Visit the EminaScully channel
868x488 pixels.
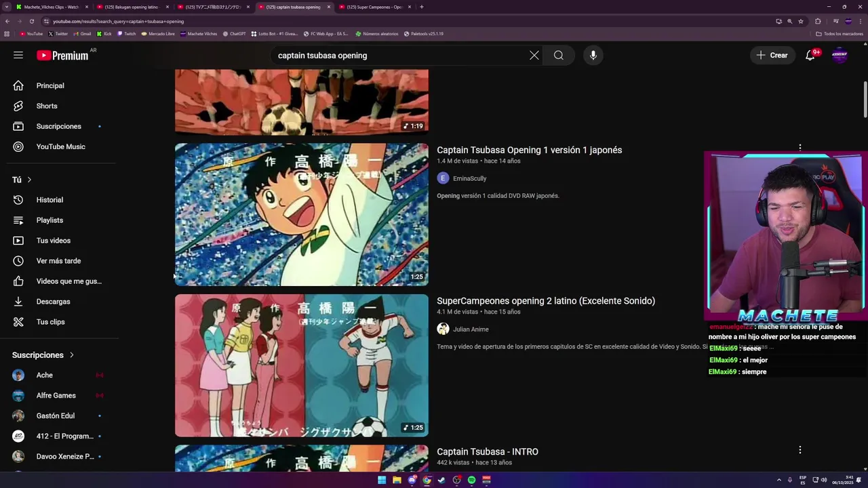pyautogui.click(x=469, y=178)
